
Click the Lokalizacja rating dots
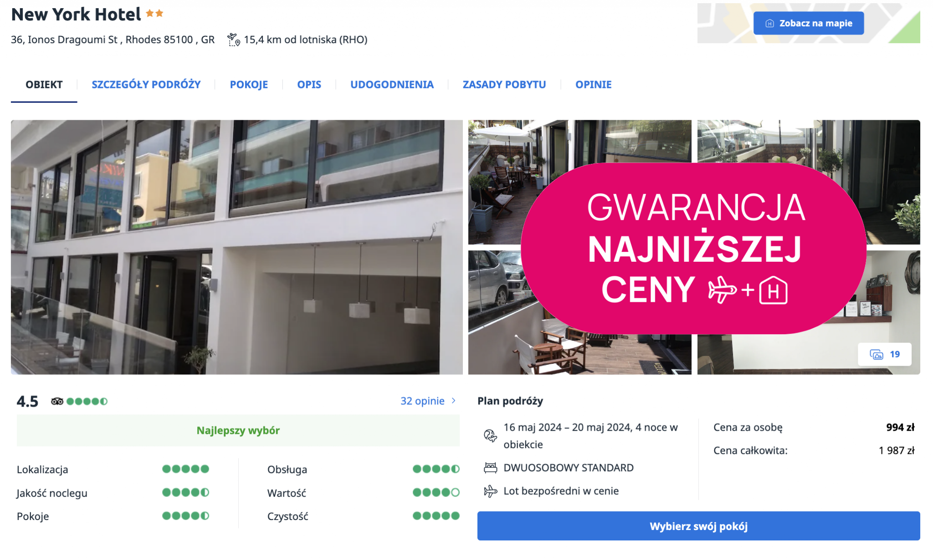coord(185,469)
